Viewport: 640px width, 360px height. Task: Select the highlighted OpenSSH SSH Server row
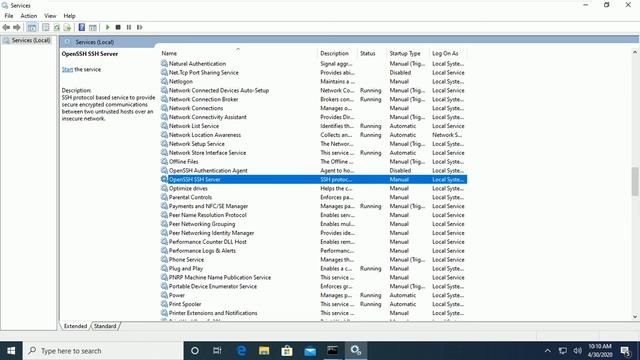tap(313, 180)
